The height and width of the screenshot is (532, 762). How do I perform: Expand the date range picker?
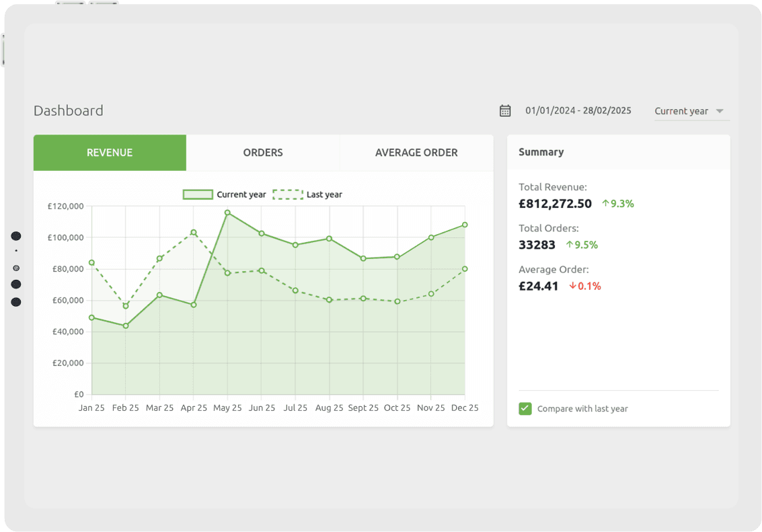[578, 110]
